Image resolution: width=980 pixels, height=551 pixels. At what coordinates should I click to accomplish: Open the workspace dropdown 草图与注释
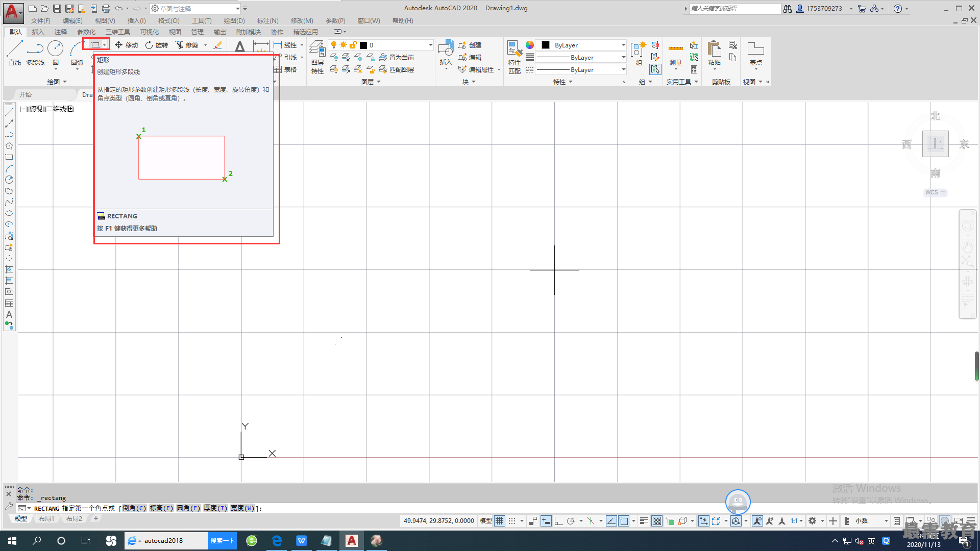(x=195, y=9)
